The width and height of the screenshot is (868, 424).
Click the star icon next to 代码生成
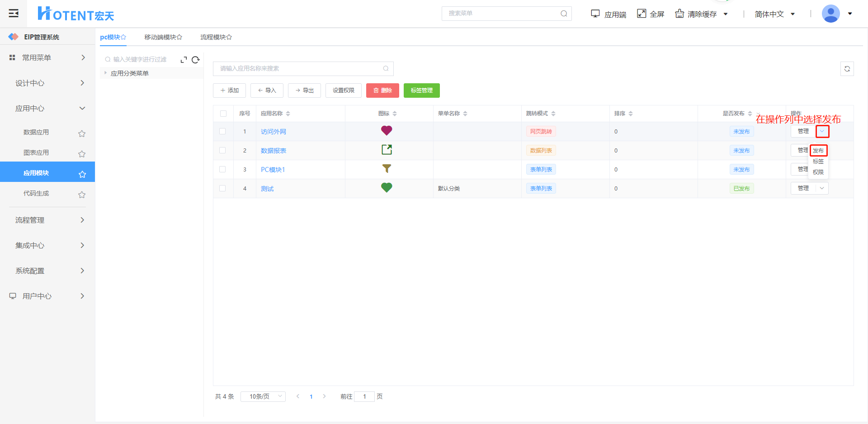pos(82,195)
